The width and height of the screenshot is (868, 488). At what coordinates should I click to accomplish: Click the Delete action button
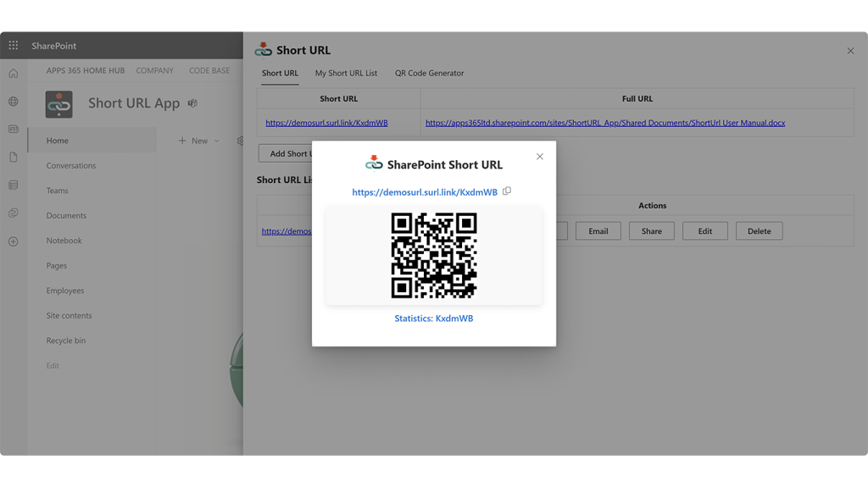[759, 231]
